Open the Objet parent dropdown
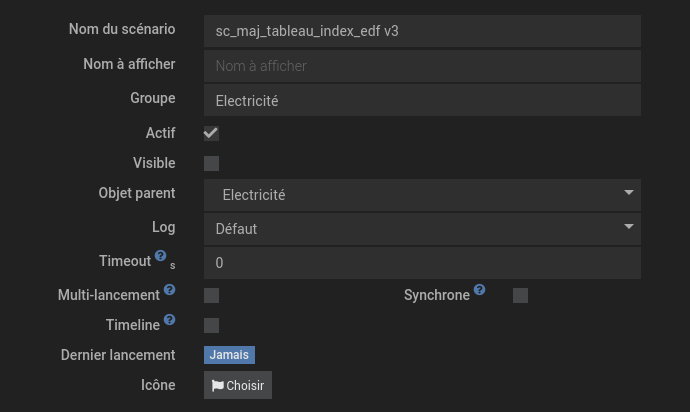 (x=422, y=195)
